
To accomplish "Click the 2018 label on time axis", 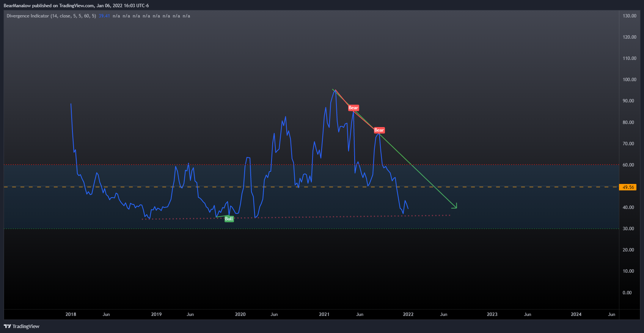I will pyautogui.click(x=71, y=314).
